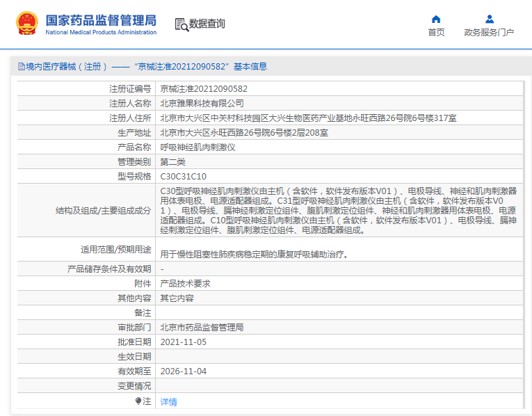The image size is (532, 416).
Task: Click the 有效期至 label
Action: (134, 371)
